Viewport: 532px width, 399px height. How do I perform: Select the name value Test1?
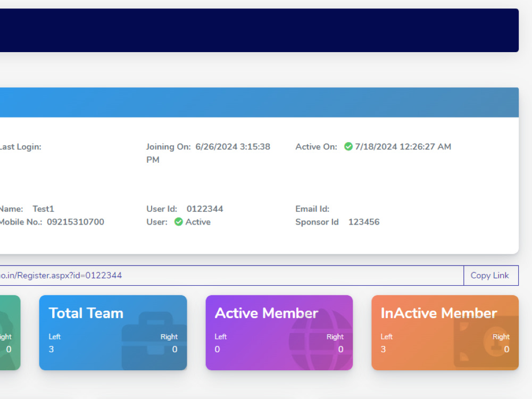click(x=43, y=209)
